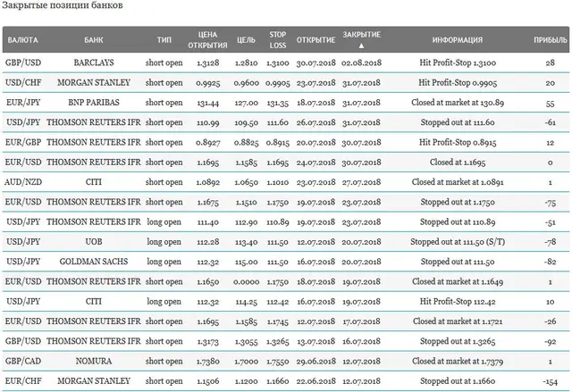Click AUD/NZD currency pair cell
The height and width of the screenshot is (392, 572).
[x=23, y=182]
